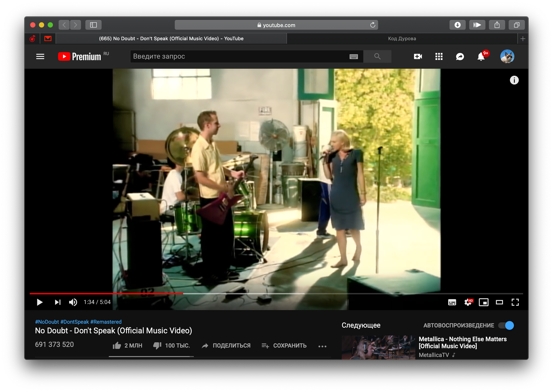Toggle the Safari sidebar
Image resolution: width=553 pixels, height=392 pixels.
93,25
